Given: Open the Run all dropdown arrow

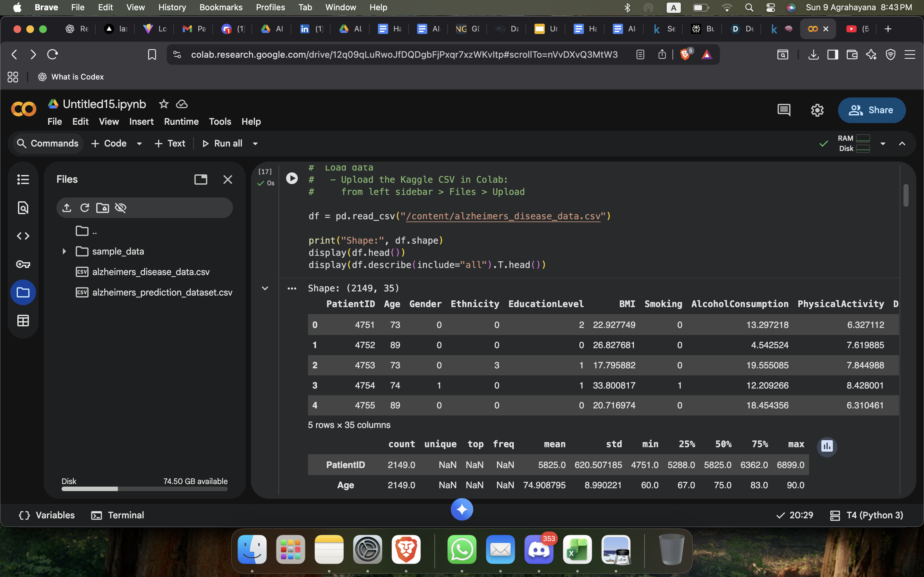Looking at the screenshot, I should pos(255,144).
